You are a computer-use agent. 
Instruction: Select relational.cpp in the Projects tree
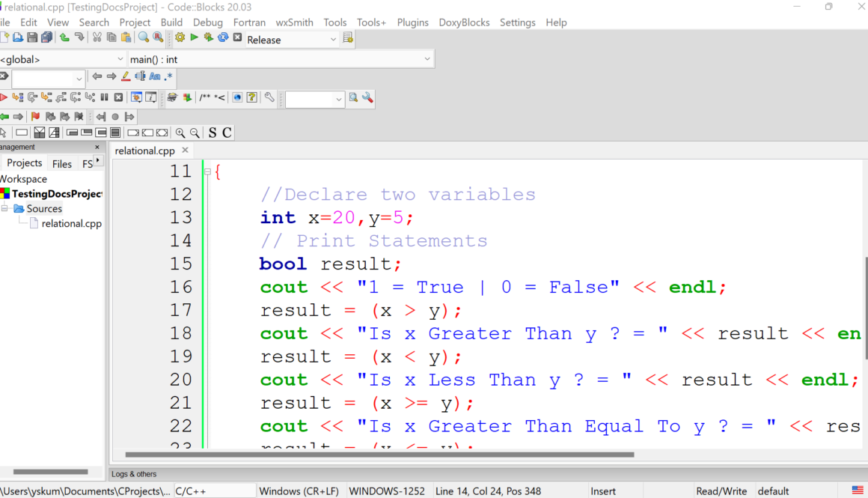click(71, 223)
